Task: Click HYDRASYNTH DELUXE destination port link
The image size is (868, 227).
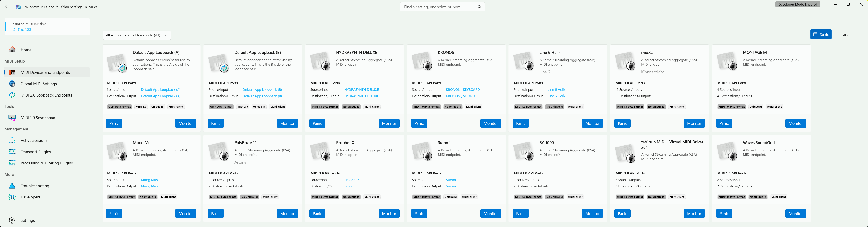Action: pyautogui.click(x=361, y=96)
